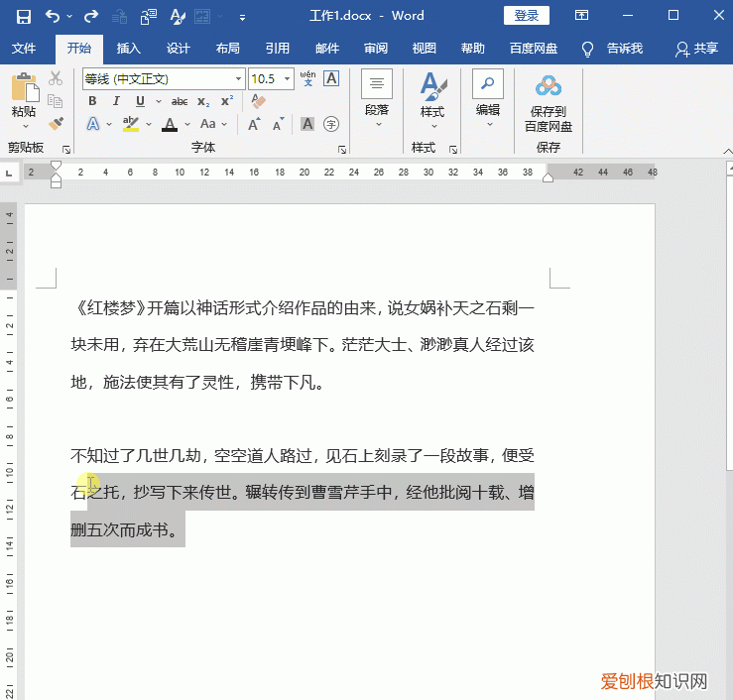733x700 pixels.
Task: Switch to the 插入 tab
Action: pos(129,49)
